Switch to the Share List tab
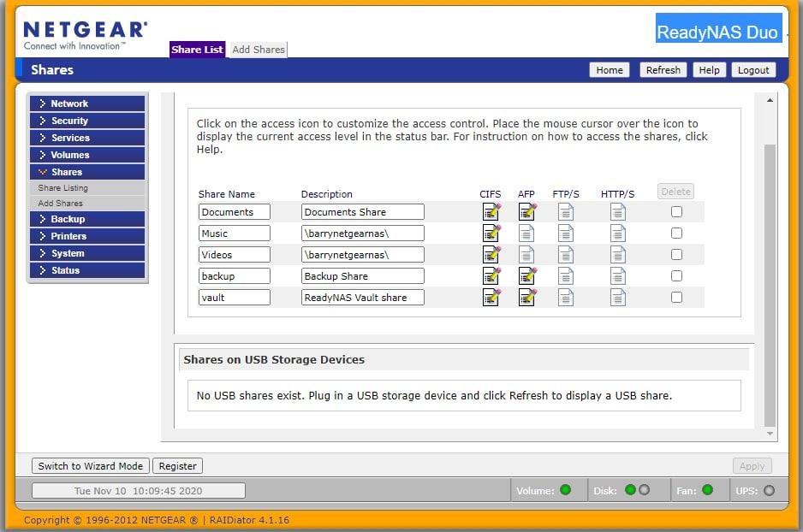 (197, 50)
